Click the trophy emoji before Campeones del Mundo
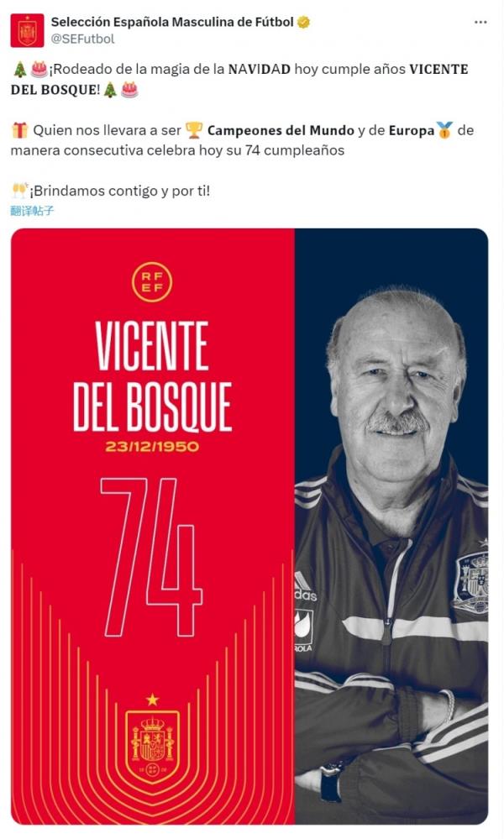Screen dimensions: 504x839 point(194,130)
